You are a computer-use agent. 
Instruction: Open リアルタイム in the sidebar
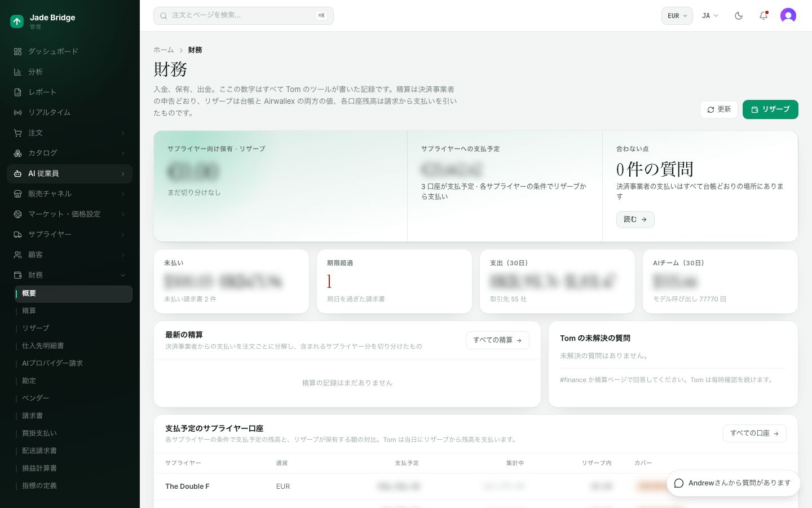click(x=69, y=112)
